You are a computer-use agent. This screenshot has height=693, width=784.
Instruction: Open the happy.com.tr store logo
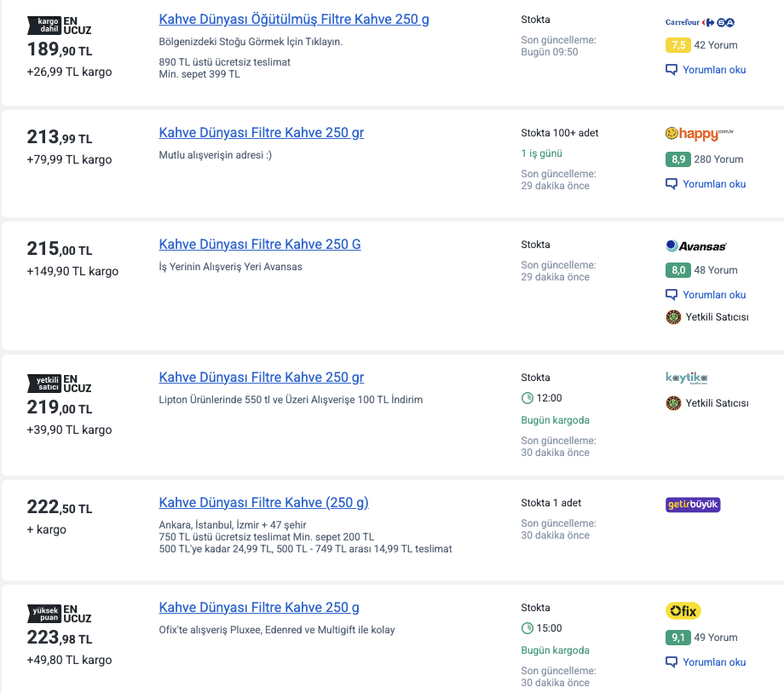click(699, 134)
